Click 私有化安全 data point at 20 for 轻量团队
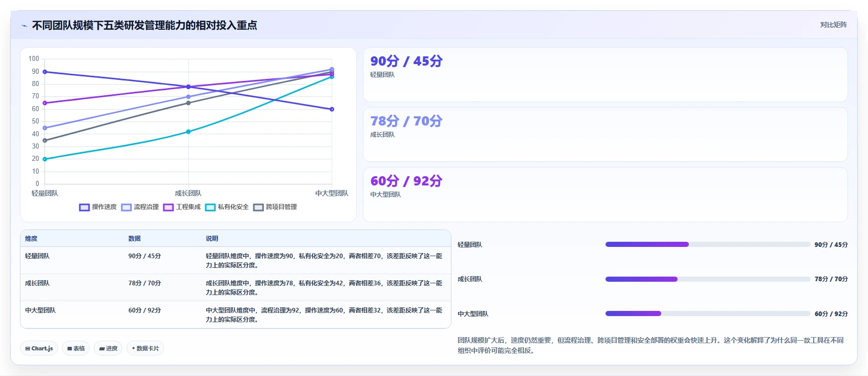 (x=45, y=159)
